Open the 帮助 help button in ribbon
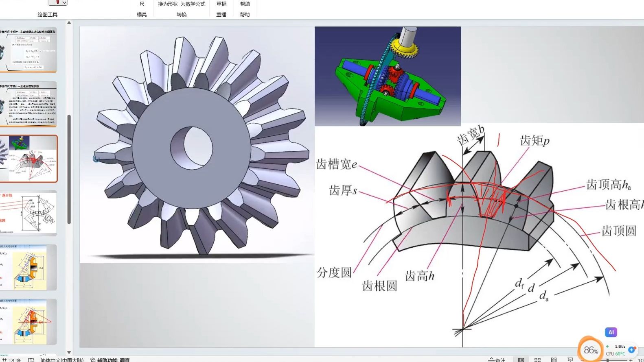 [x=245, y=4]
